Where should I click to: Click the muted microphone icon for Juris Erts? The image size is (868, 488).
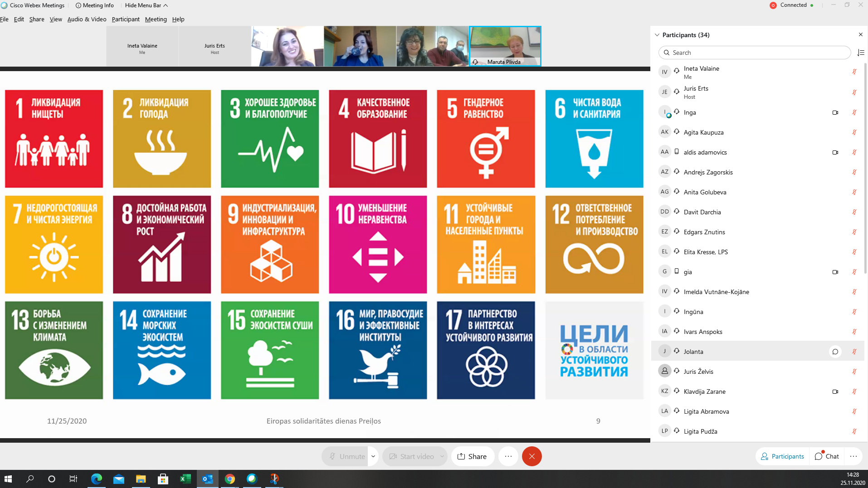point(854,92)
